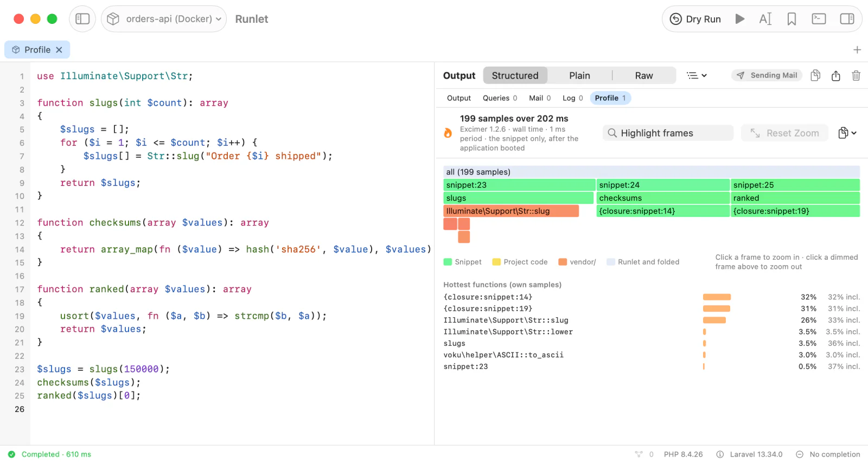868x463 pixels.
Task: Click the git branch status icon
Action: (639, 454)
